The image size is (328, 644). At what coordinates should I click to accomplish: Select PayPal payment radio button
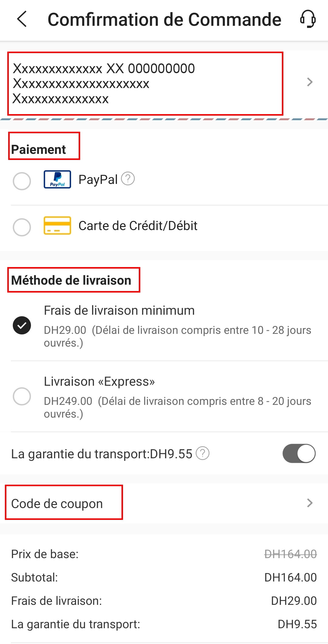coord(22,181)
